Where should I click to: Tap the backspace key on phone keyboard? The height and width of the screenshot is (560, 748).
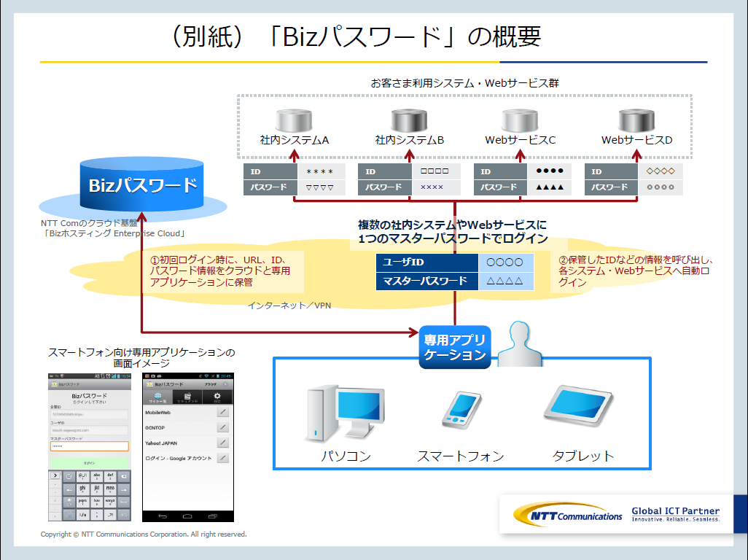(123, 476)
